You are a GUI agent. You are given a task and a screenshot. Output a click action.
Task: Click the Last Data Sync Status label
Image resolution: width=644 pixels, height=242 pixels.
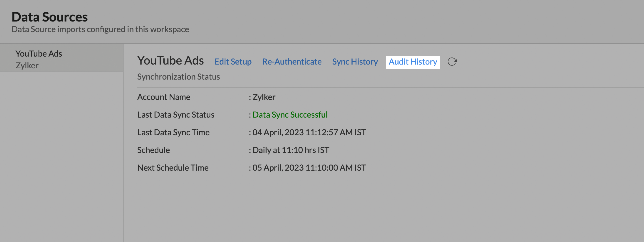click(175, 115)
